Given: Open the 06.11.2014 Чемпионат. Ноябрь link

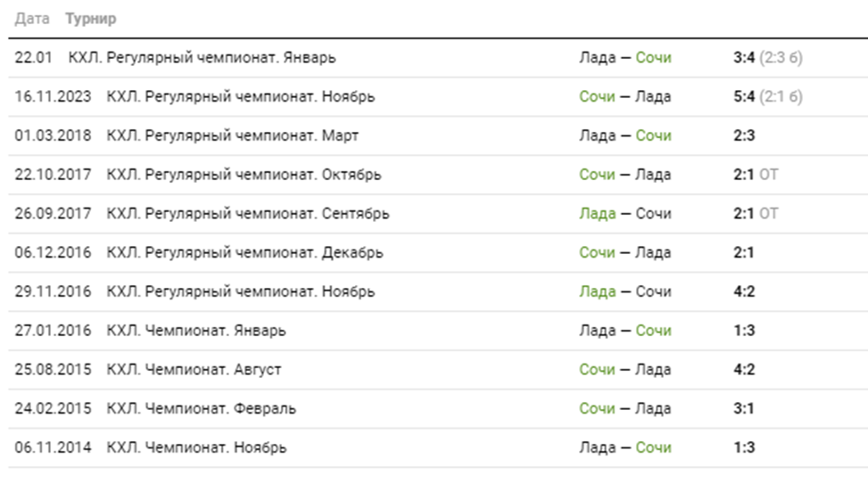Looking at the screenshot, I should [196, 447].
